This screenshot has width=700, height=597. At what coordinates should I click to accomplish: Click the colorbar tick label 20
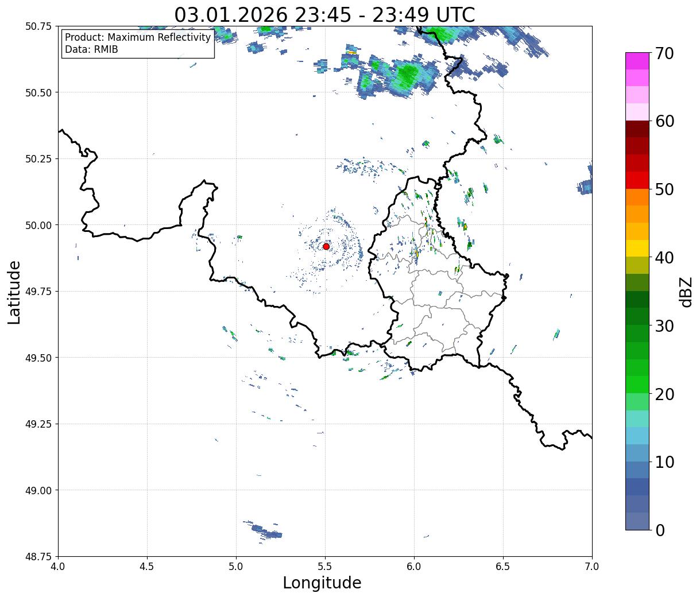pos(664,394)
